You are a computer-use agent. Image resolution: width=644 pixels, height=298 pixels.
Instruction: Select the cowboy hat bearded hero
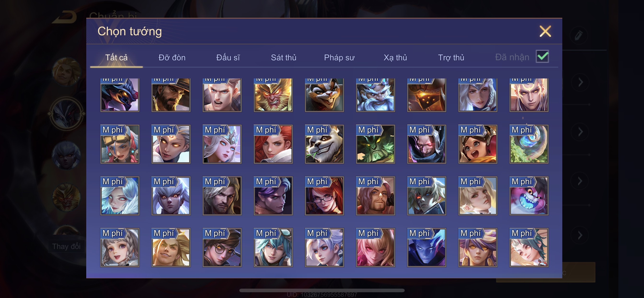pyautogui.click(x=171, y=95)
